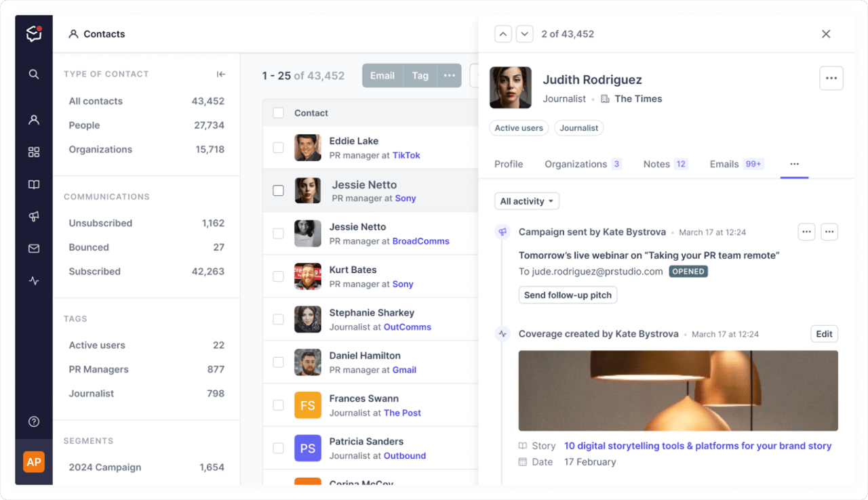The height and width of the screenshot is (500, 868).
Task: Open the Emails tab
Action: pos(737,164)
